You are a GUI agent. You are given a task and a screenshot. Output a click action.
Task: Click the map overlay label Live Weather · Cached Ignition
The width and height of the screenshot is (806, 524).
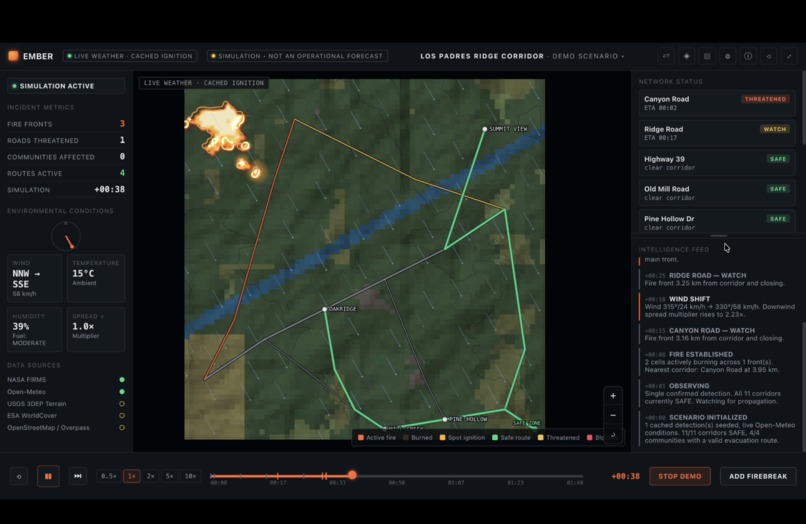coord(204,83)
